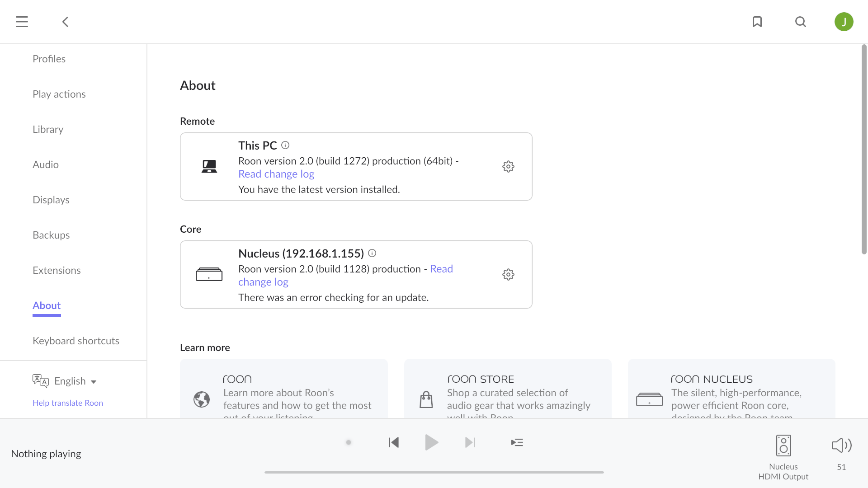The width and height of the screenshot is (868, 488).
Task: Click the green profile avatar
Action: [844, 21]
